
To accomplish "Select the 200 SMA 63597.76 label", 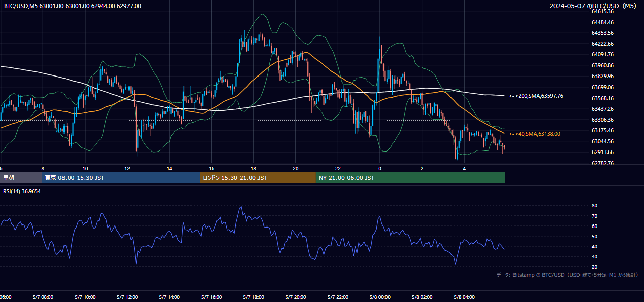I will click(x=536, y=96).
